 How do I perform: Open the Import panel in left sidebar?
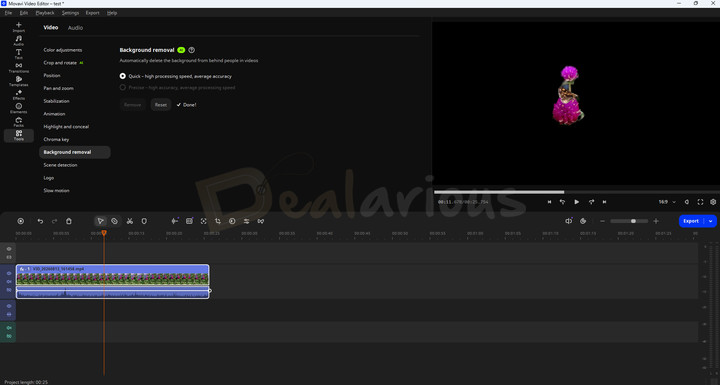click(x=18, y=27)
